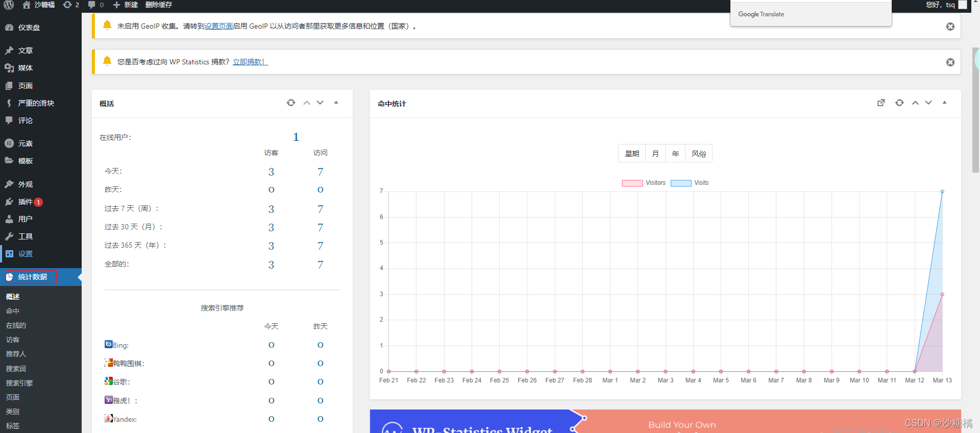
Task: Open the 概述 overview submenu
Action: [x=13, y=297]
